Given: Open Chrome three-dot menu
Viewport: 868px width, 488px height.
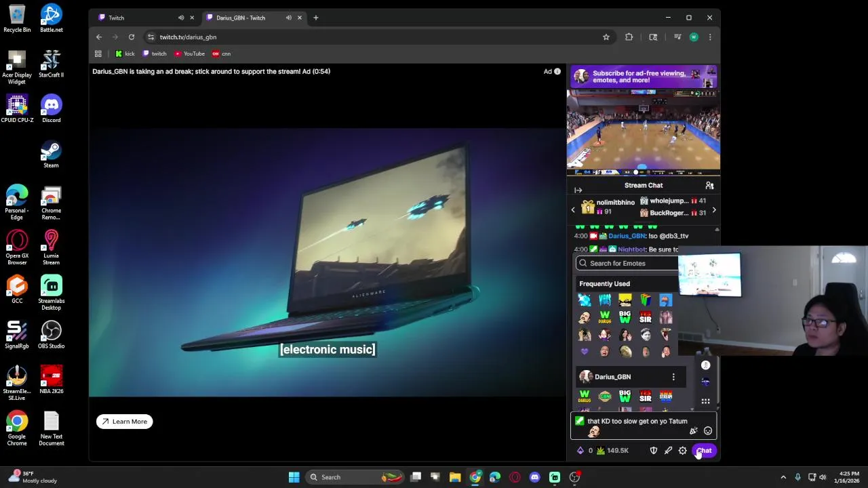Looking at the screenshot, I should 710,37.
